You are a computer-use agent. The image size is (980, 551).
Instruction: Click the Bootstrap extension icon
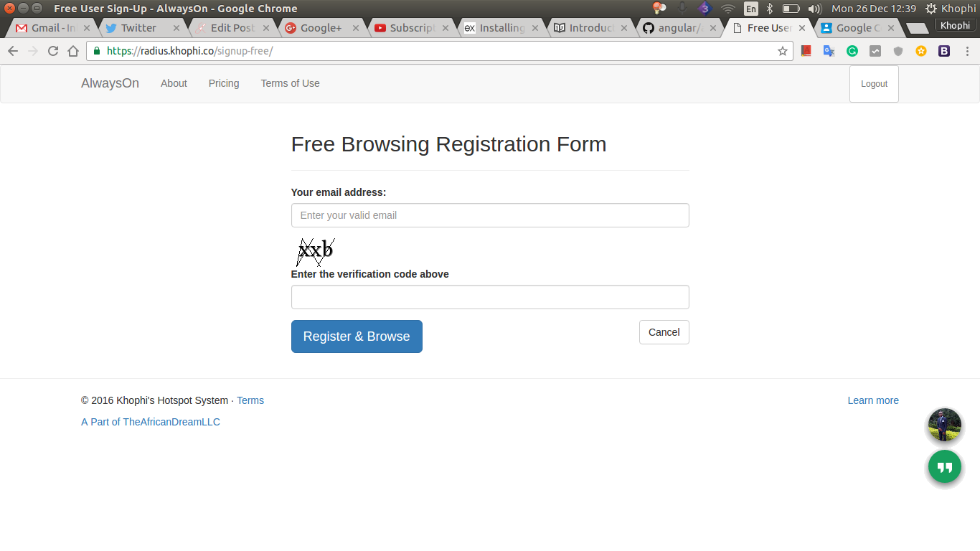943,51
